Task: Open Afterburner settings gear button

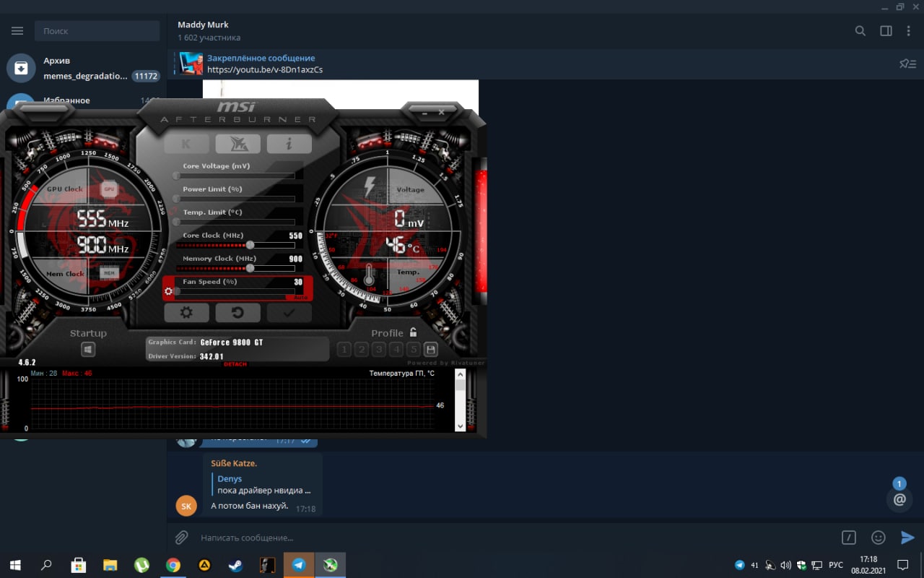Action: click(x=186, y=313)
